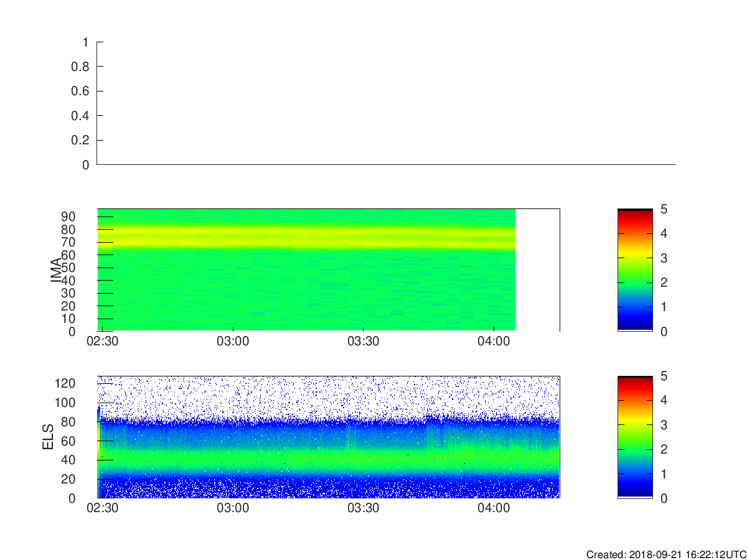Click the white no-data gap in IMA plot

pyautogui.click(x=537, y=270)
